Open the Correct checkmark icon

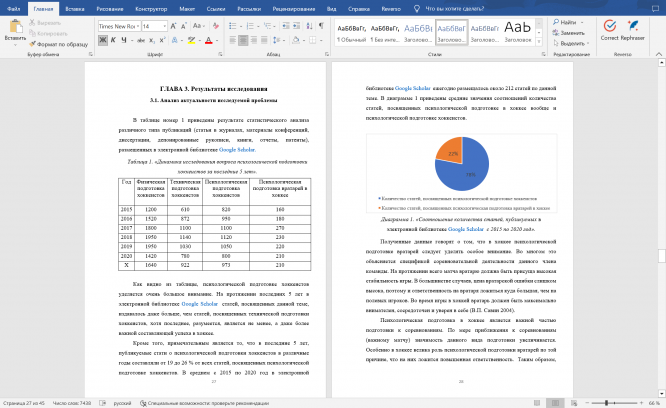click(610, 26)
